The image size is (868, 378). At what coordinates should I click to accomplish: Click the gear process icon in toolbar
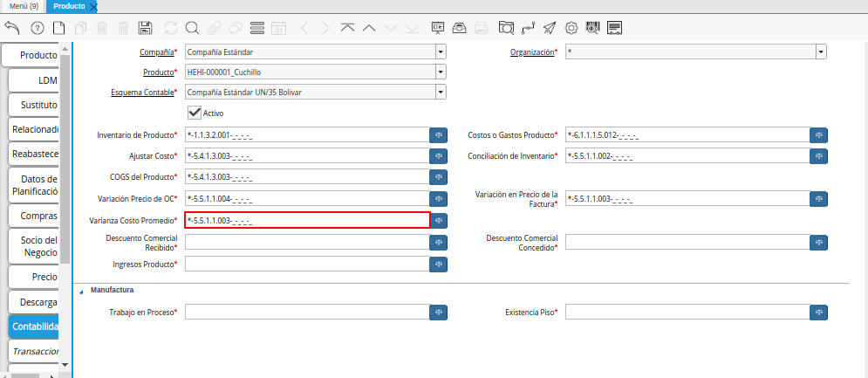point(571,28)
